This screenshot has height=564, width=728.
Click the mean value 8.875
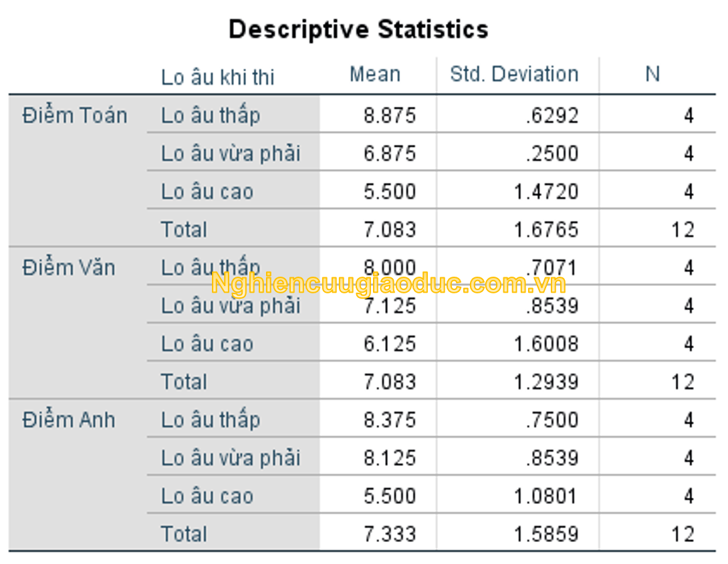pyautogui.click(x=390, y=116)
